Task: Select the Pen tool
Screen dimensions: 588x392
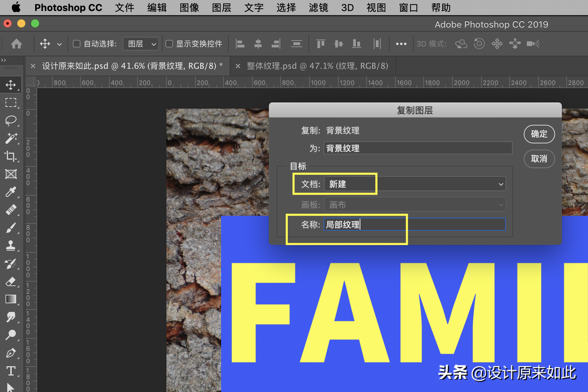Action: click(x=11, y=353)
